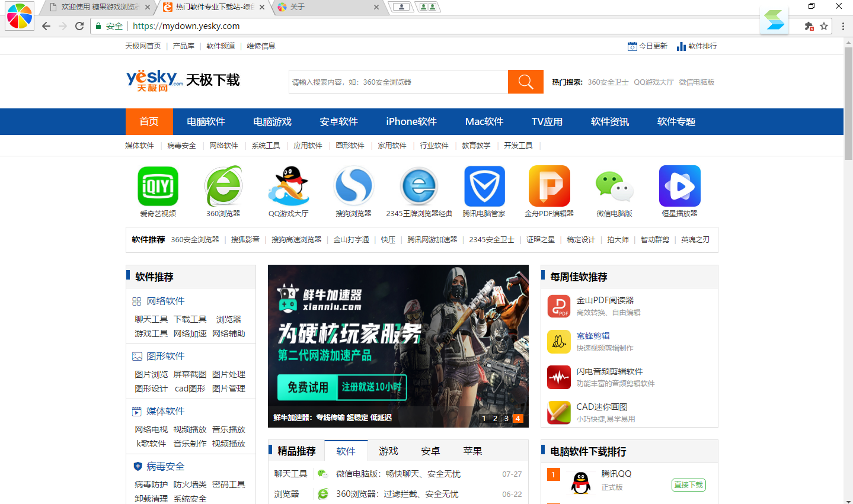Reload the page with refresh icon
This screenshot has width=853, height=504.
coord(79,26)
